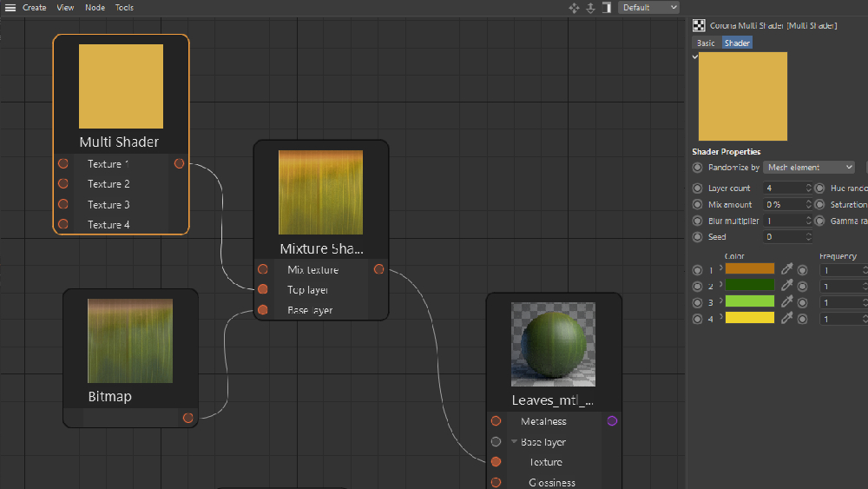Click the zoom view arrow icon
This screenshot has width=868, height=489.
590,8
